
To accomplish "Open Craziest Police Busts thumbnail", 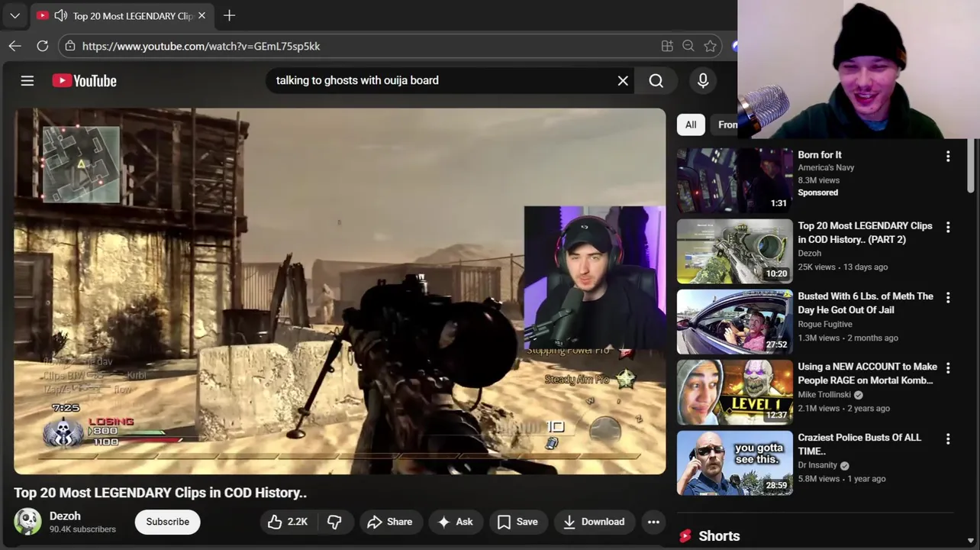I will 735,463.
